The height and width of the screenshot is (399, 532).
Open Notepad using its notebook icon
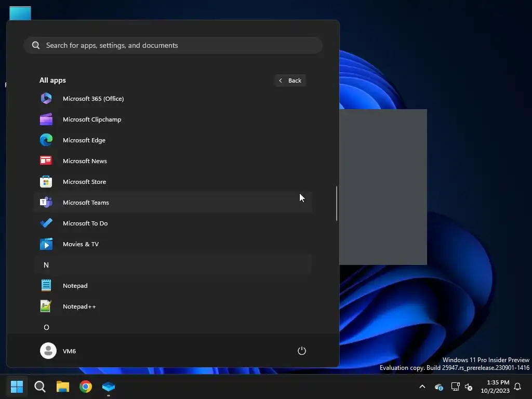tap(46, 285)
